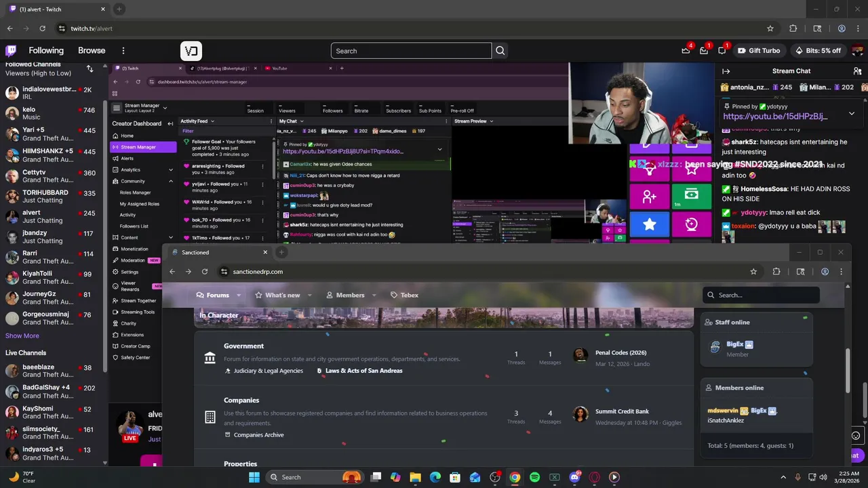Viewport: 868px width, 488px height.
Task: Open Chrome menu in the Sanctioned window
Action: (x=841, y=272)
